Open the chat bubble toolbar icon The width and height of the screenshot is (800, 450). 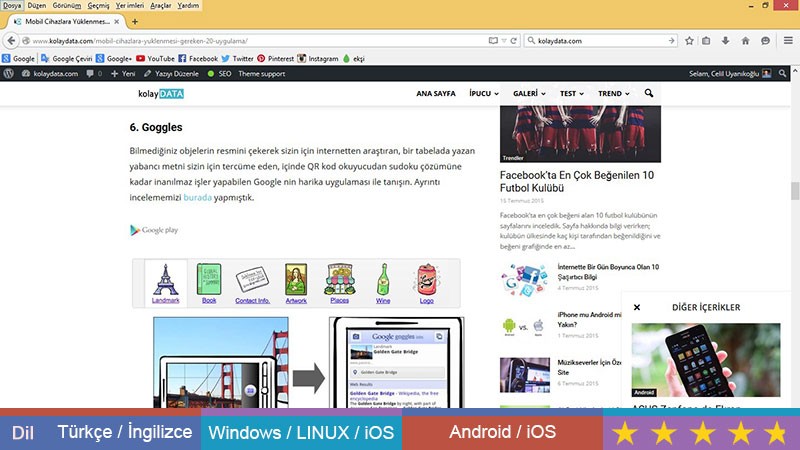click(765, 41)
